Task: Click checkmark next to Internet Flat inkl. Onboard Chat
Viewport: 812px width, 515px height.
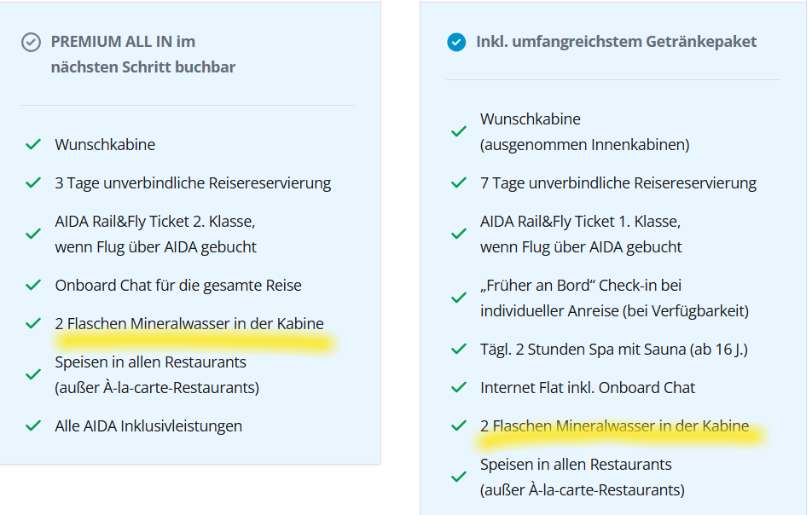Action: tap(459, 388)
